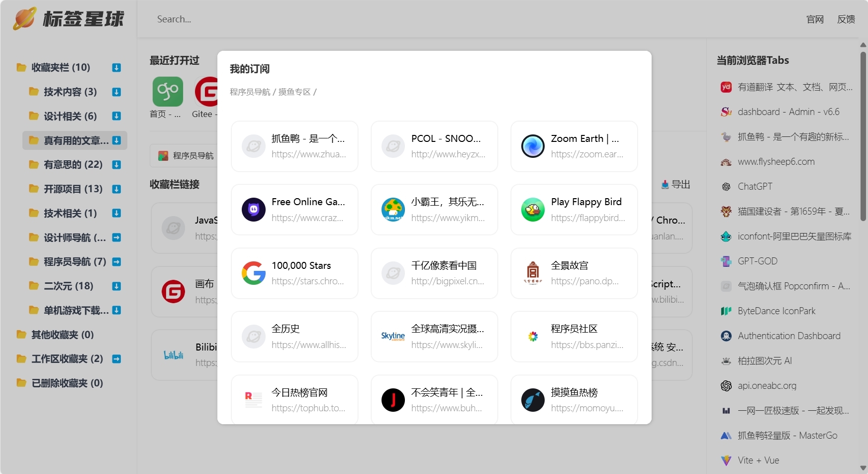868x474 pixels.
Task: Click 程序员导航 in the breadcrumb path
Action: pyautogui.click(x=250, y=92)
